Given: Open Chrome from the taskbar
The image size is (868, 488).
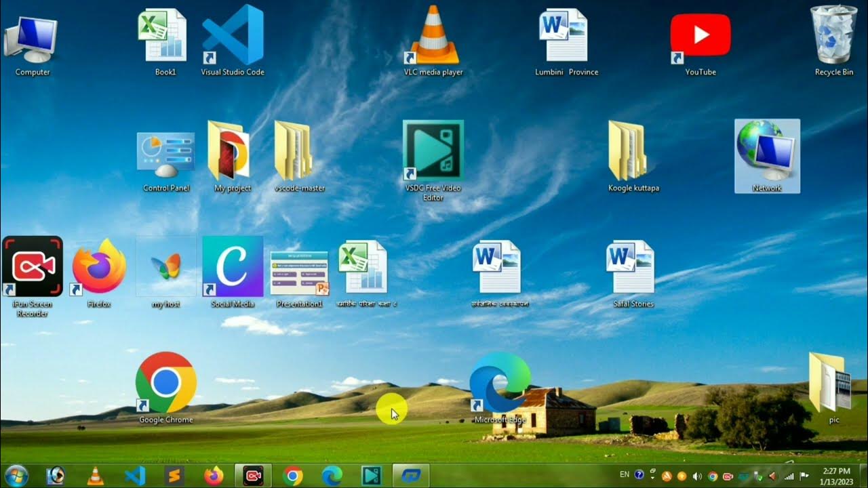Looking at the screenshot, I should (293, 476).
